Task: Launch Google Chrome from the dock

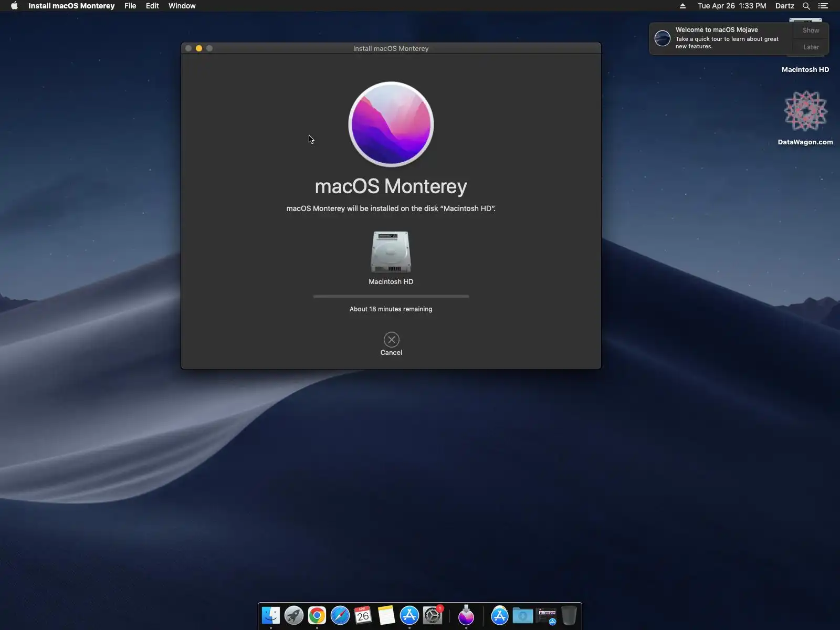Action: coord(317,615)
